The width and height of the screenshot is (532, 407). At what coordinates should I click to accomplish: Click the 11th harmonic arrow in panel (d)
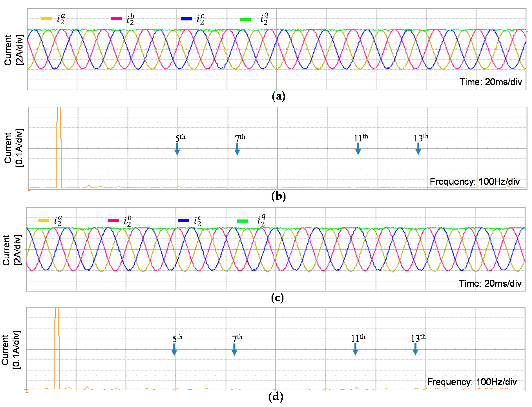(x=355, y=349)
